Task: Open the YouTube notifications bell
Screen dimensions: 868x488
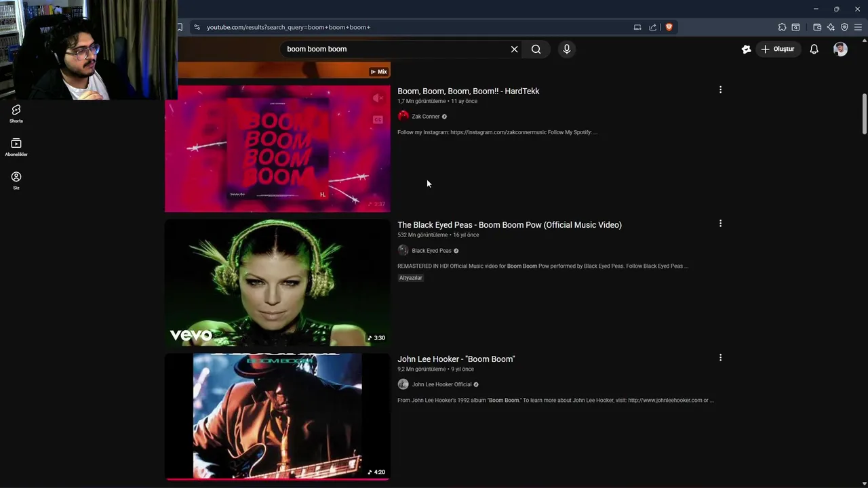Action: [x=814, y=49]
